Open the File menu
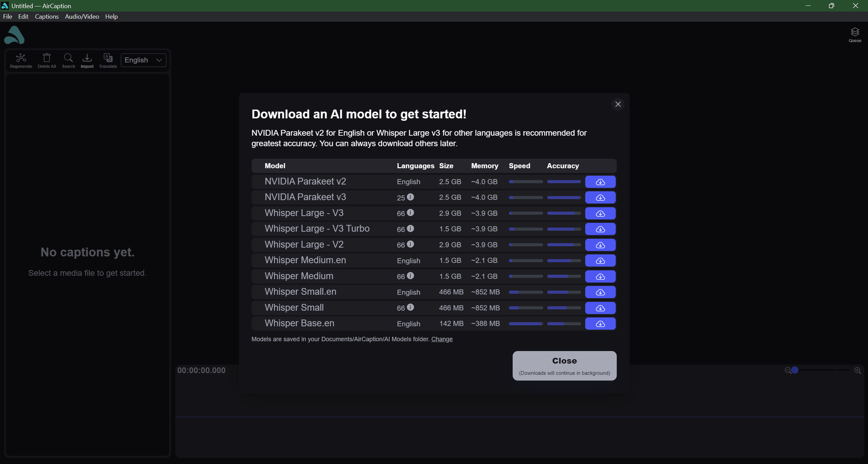 point(7,16)
